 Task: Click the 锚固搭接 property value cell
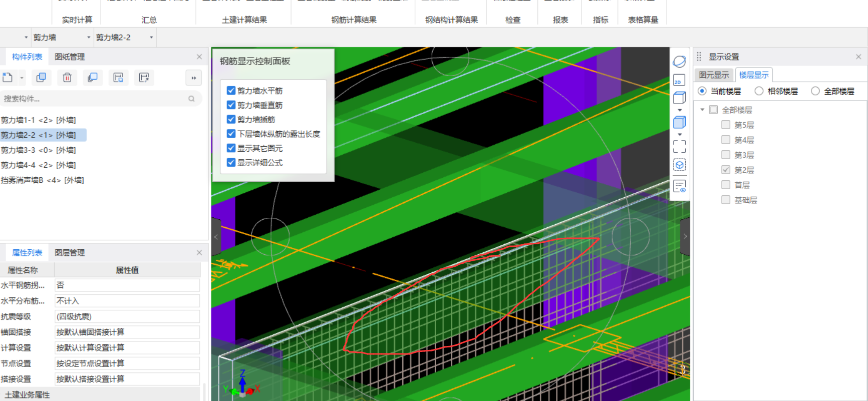tap(127, 332)
